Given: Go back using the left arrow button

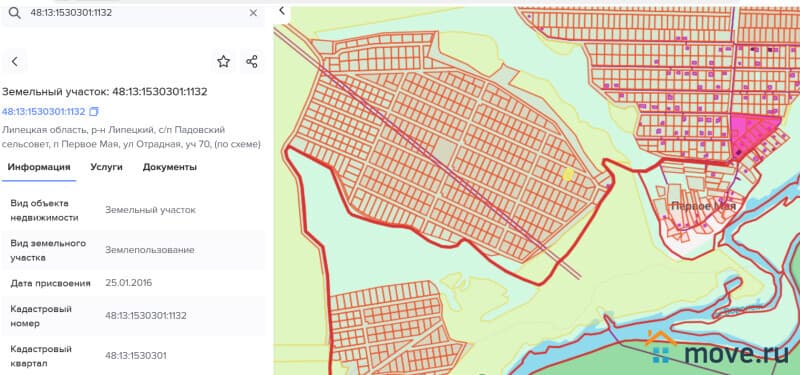Looking at the screenshot, I should 15,62.
